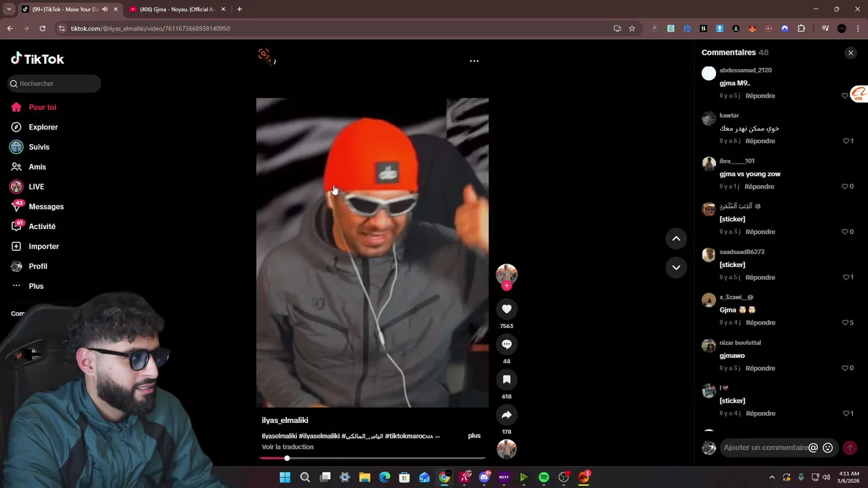
Task: Reload the page
Action: [x=42, y=28]
